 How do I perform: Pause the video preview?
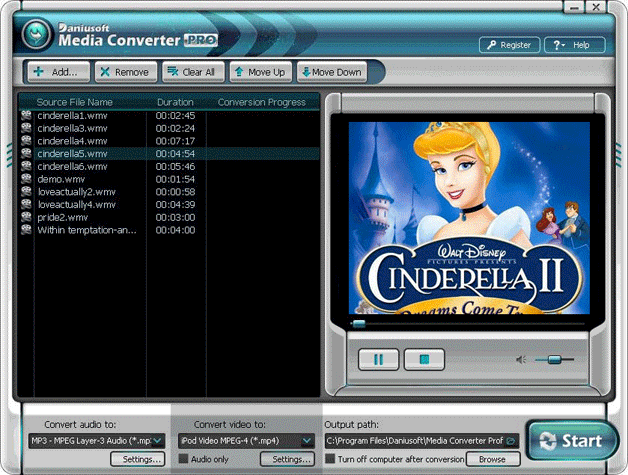point(379,359)
